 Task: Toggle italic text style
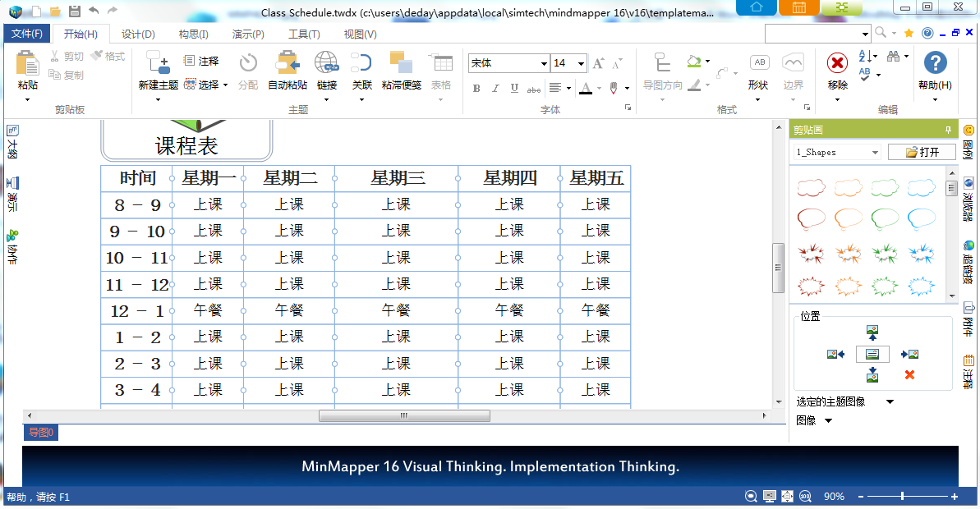495,88
